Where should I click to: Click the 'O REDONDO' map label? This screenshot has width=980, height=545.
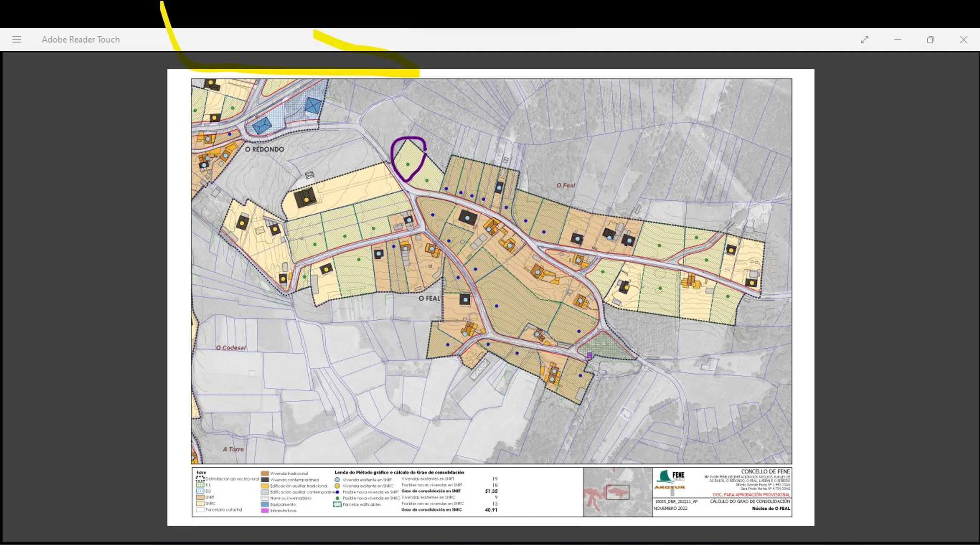point(264,149)
